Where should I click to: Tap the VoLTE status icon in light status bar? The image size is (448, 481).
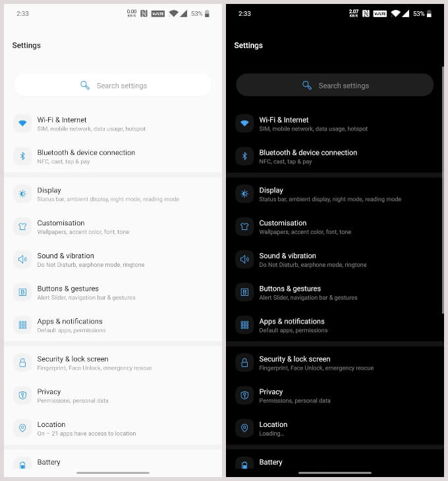coord(158,13)
